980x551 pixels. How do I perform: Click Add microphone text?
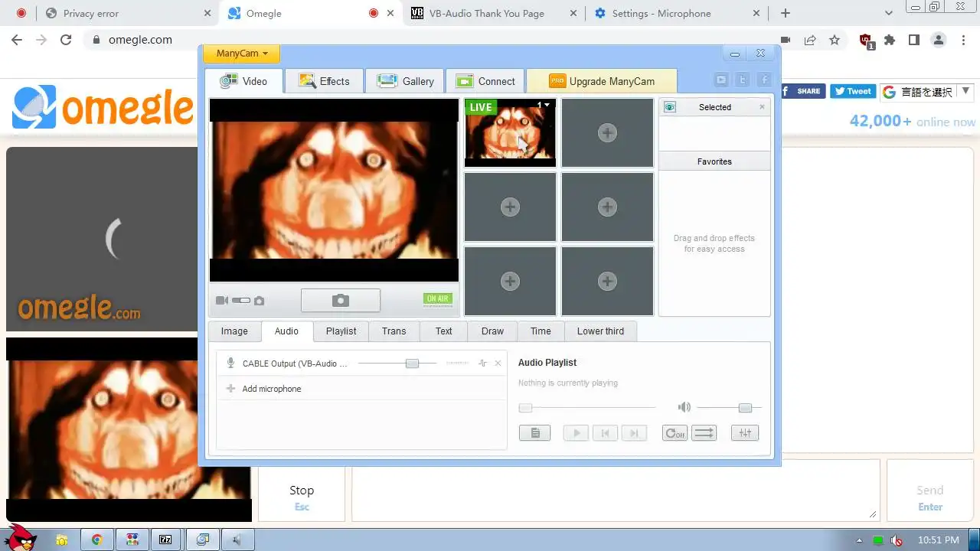pyautogui.click(x=272, y=389)
